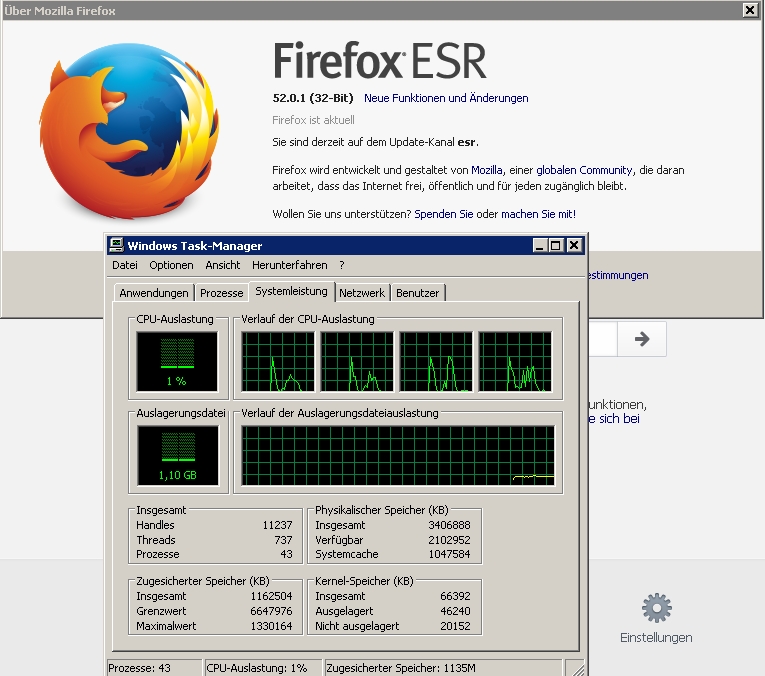Click Zugesicherter Speicher Insgesamt 1162504
This screenshot has width=765, height=676.
[271, 596]
